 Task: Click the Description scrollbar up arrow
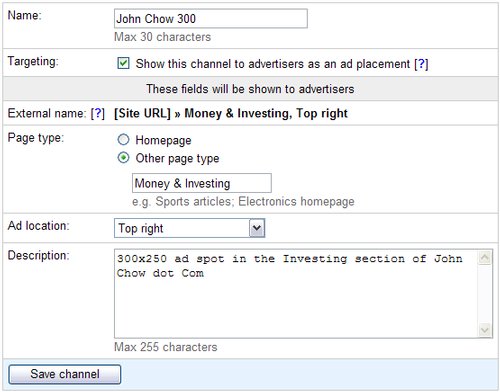[x=485, y=258]
